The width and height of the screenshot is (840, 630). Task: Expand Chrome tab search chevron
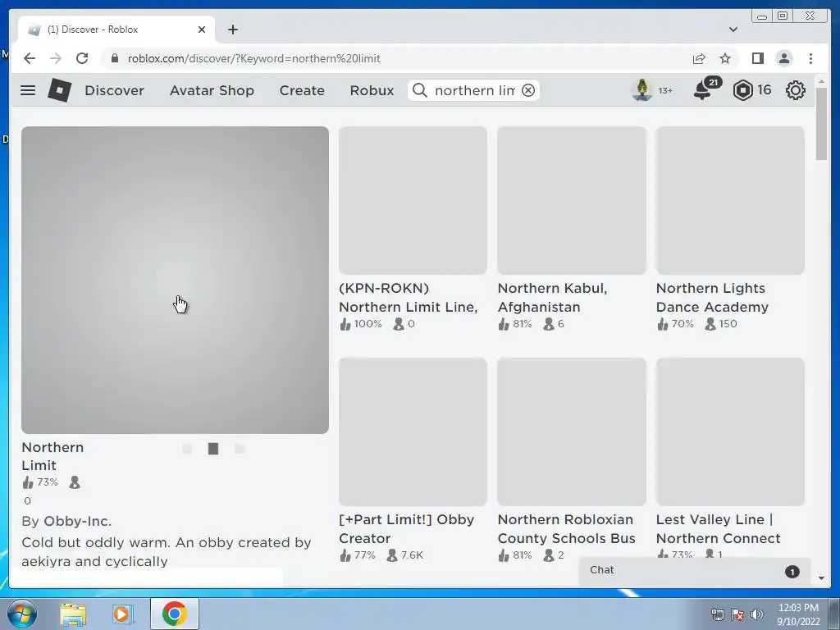tap(733, 30)
